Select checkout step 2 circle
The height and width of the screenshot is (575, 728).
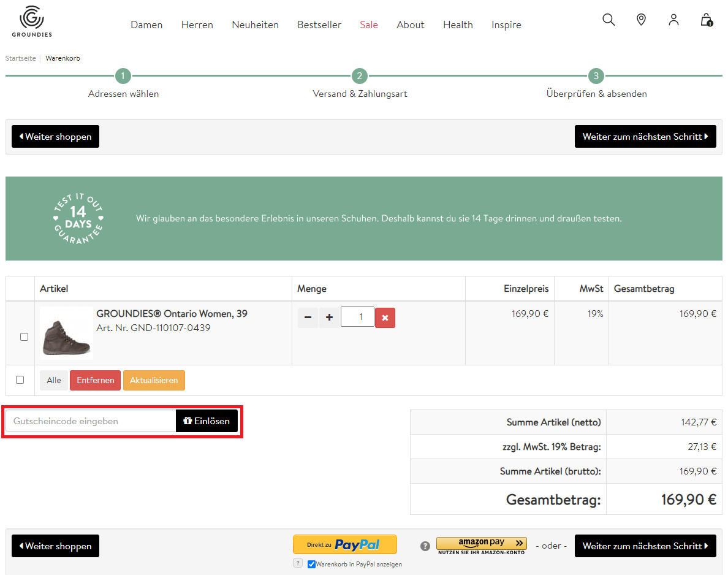[359, 76]
